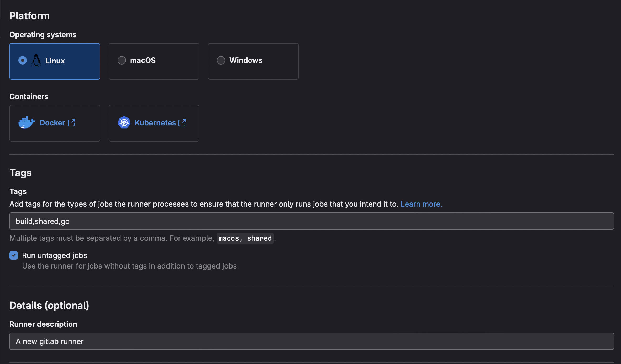Select the Linux radio button
This screenshot has height=364, width=621.
[x=23, y=61]
